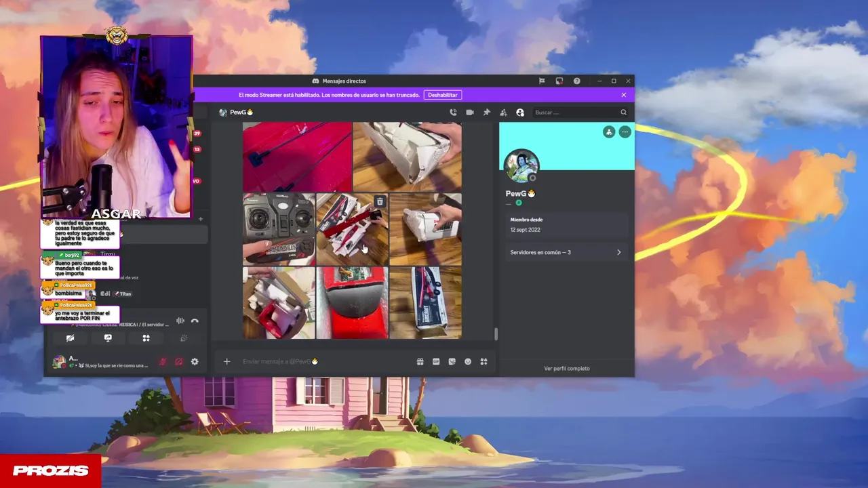Click the Buscar search field
The height and width of the screenshot is (488, 868).
coord(580,113)
